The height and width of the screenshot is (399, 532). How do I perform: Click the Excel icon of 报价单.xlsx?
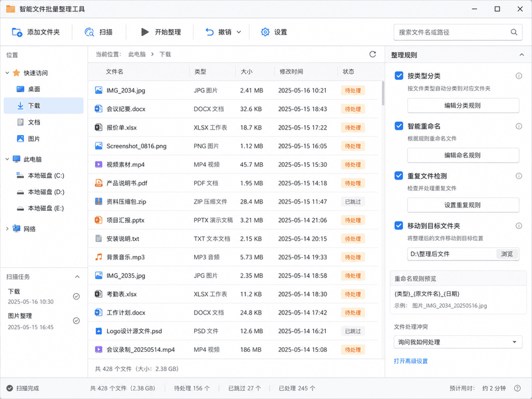[98, 128]
